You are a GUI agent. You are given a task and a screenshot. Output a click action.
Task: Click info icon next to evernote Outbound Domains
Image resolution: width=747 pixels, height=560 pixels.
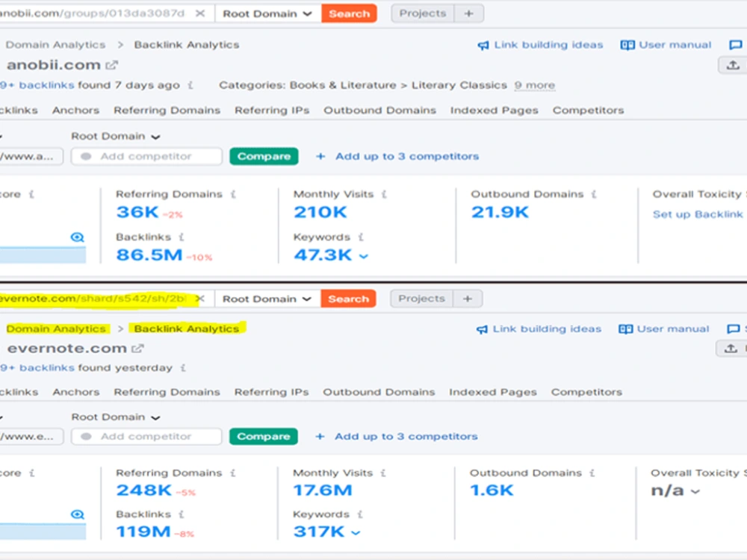[x=592, y=473]
